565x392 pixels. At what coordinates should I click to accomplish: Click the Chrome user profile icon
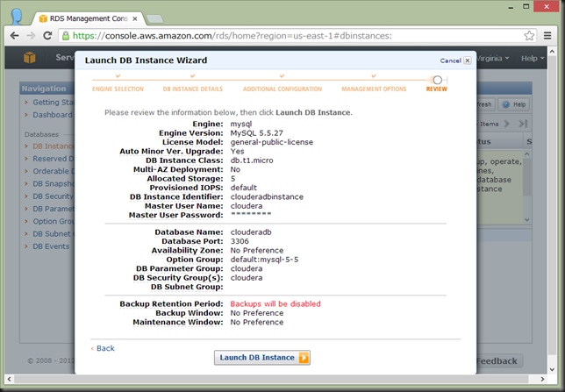[17, 16]
